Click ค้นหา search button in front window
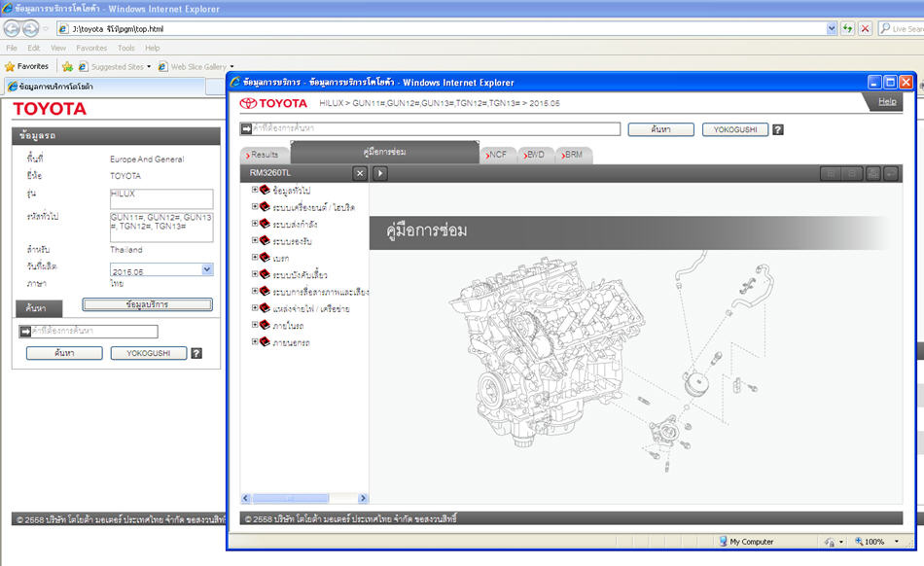 [660, 129]
